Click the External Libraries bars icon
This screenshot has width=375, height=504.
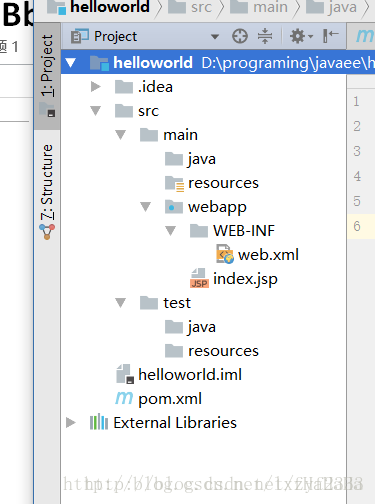[x=99, y=422]
